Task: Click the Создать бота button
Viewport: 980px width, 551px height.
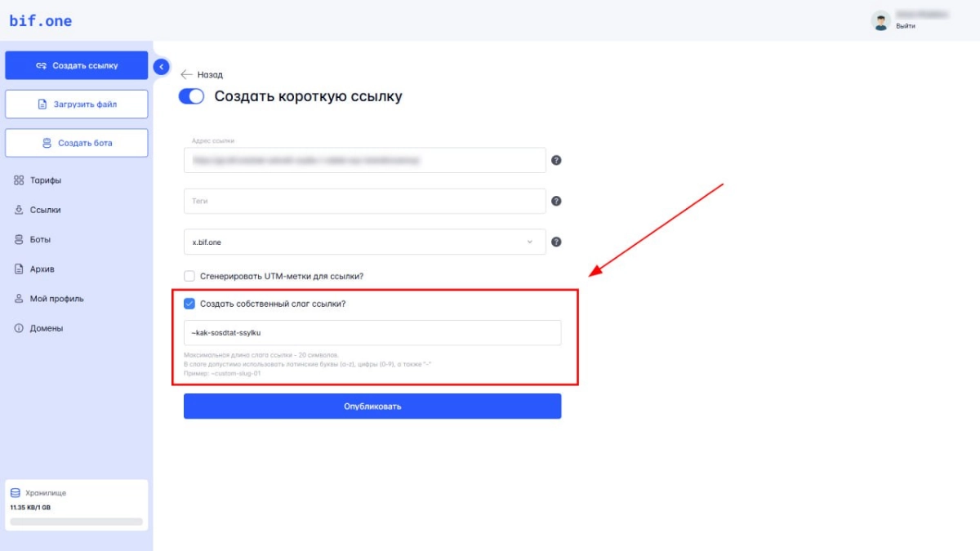Action: 77,143
